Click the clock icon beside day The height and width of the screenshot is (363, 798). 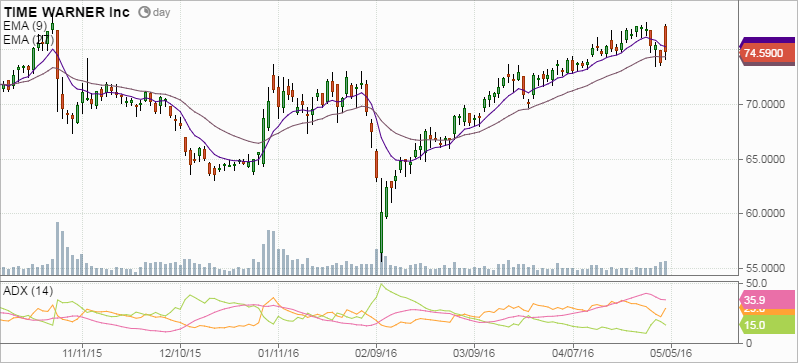(145, 12)
